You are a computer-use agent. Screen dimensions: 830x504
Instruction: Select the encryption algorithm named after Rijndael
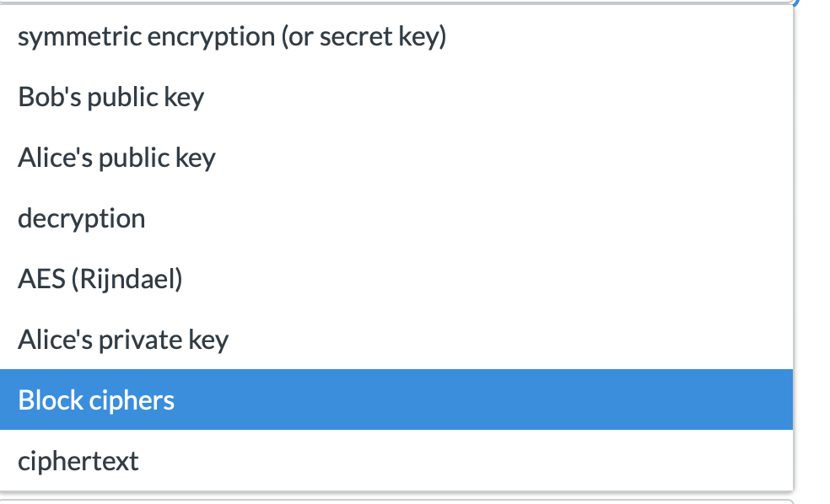[x=100, y=279]
